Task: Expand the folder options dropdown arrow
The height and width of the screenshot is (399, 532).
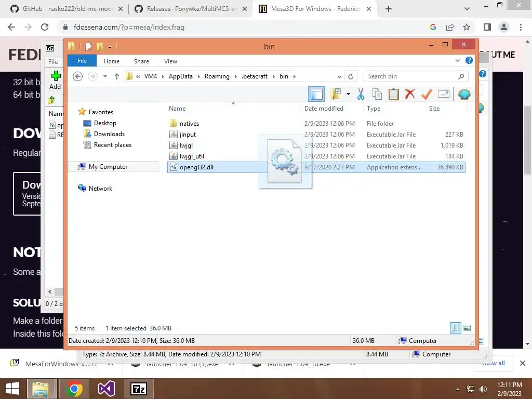Action: pyautogui.click(x=348, y=94)
